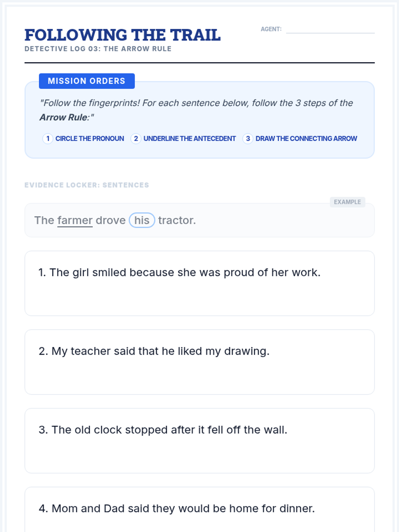Click the circled pronoun 'his' in example

click(x=142, y=220)
